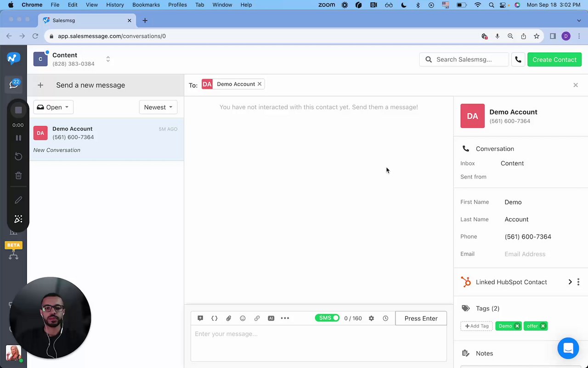Open the AI assistant button

point(271,318)
